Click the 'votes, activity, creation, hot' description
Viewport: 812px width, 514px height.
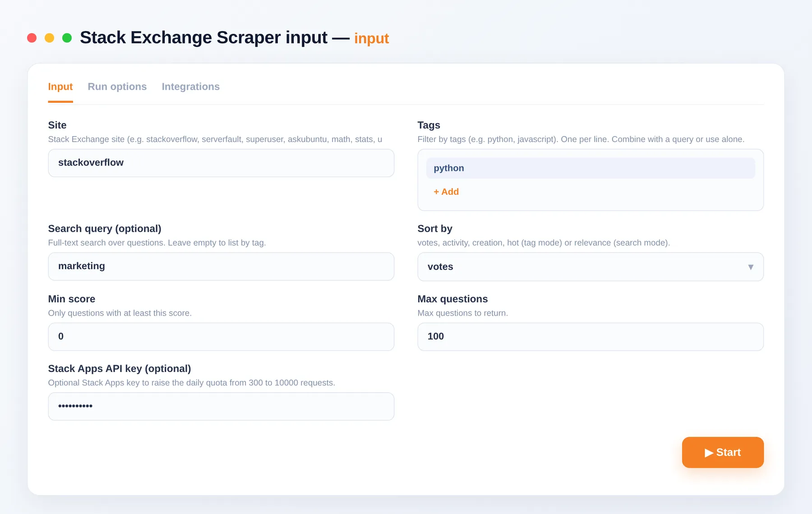coord(544,243)
